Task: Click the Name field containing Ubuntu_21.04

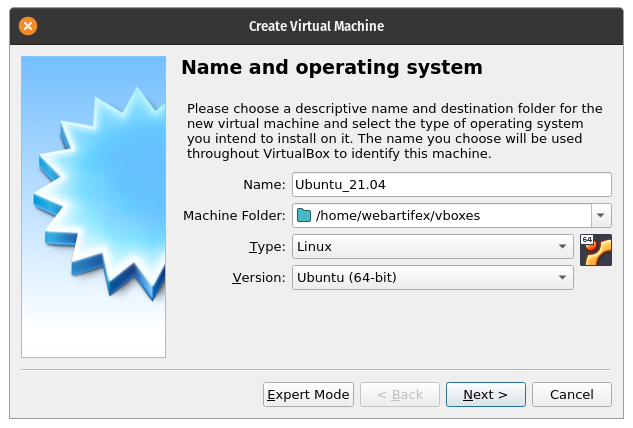Action: pos(451,185)
